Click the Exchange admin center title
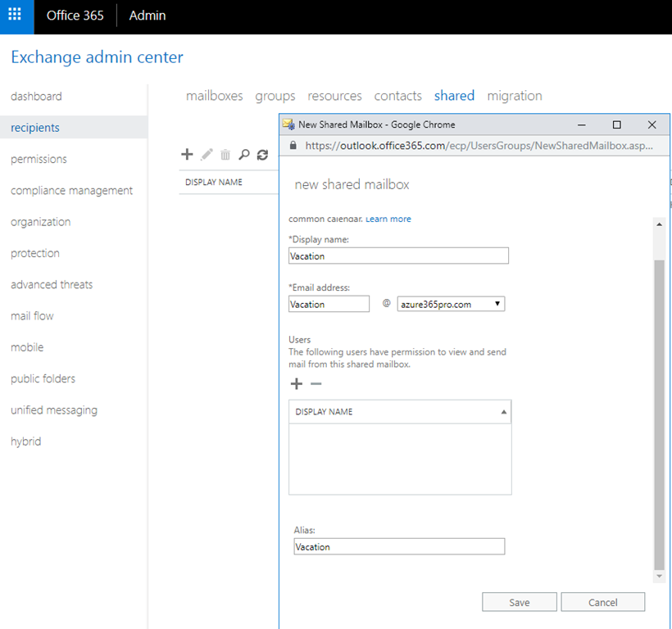The width and height of the screenshot is (672, 629). (98, 57)
